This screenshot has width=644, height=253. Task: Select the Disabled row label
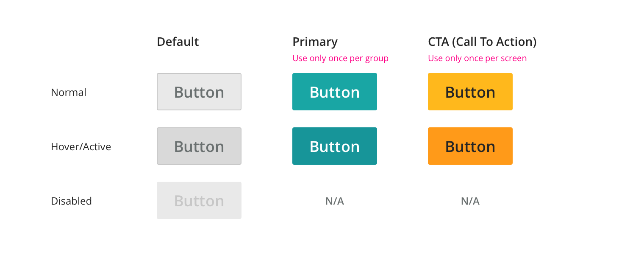coord(71,201)
